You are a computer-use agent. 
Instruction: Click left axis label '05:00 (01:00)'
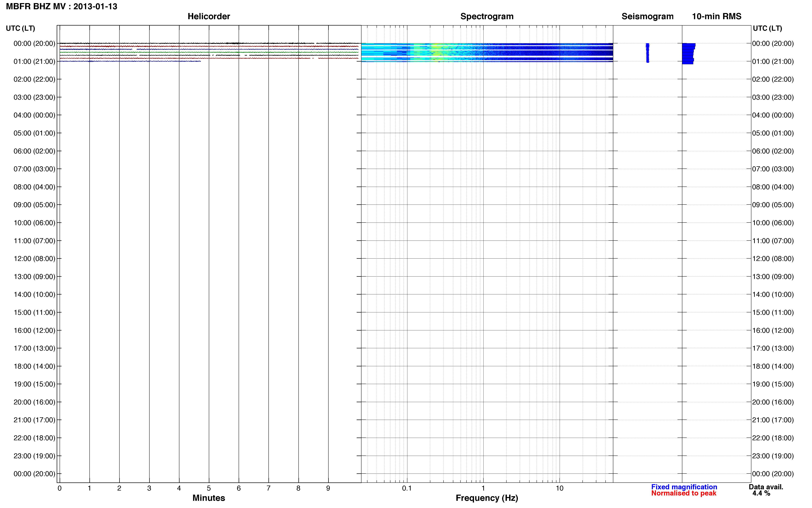point(34,133)
